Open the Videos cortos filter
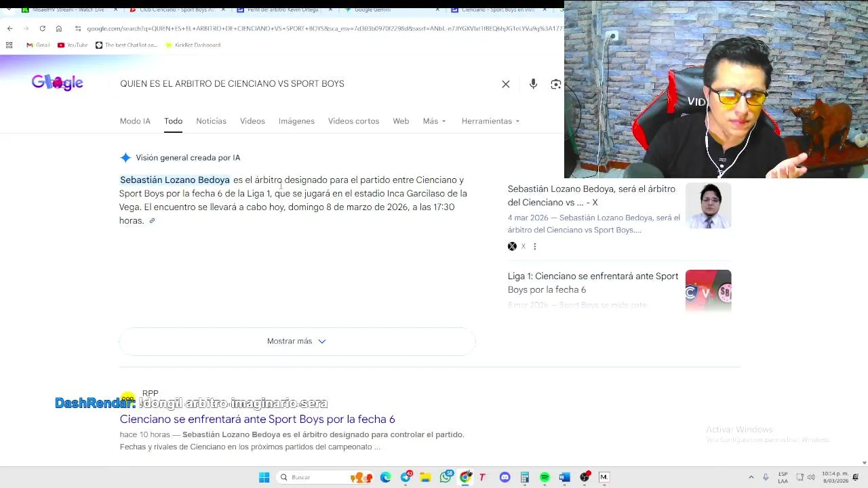Viewport: 868px width, 488px height. (353, 121)
